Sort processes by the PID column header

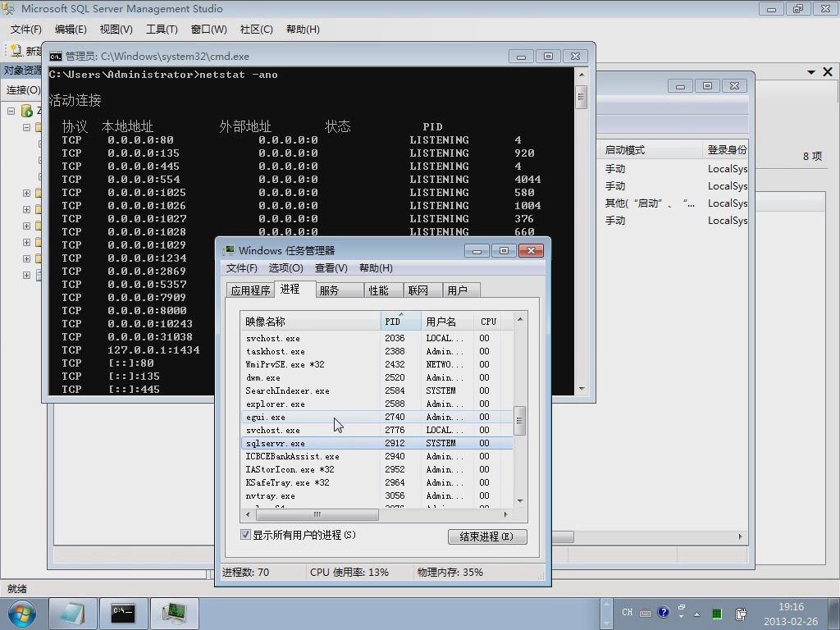coord(400,322)
